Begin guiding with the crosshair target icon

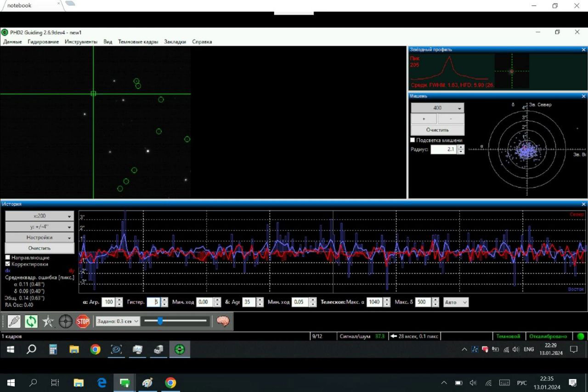(x=65, y=321)
